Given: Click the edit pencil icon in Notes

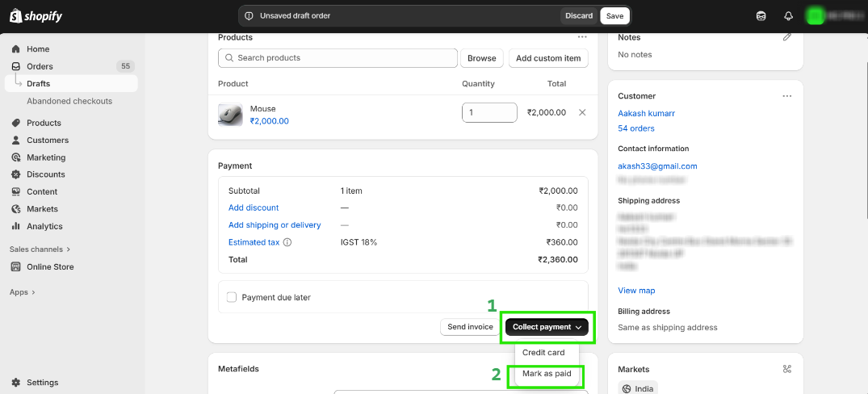Looking at the screenshot, I should pos(787,37).
